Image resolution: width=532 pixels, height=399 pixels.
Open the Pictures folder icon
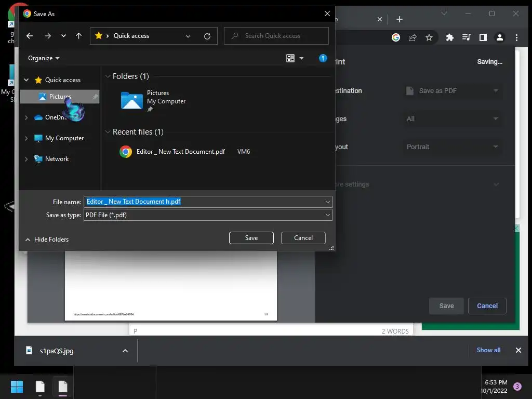pyautogui.click(x=131, y=100)
